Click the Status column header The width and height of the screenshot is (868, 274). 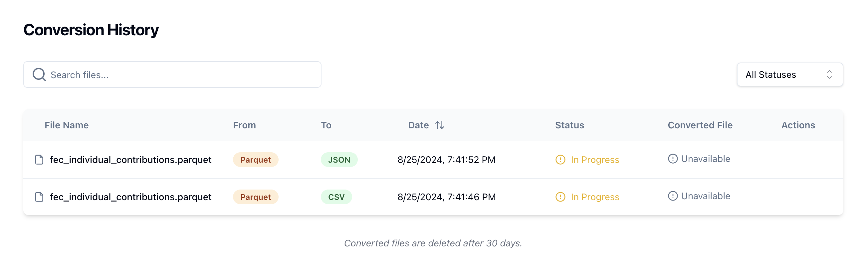coord(569,125)
